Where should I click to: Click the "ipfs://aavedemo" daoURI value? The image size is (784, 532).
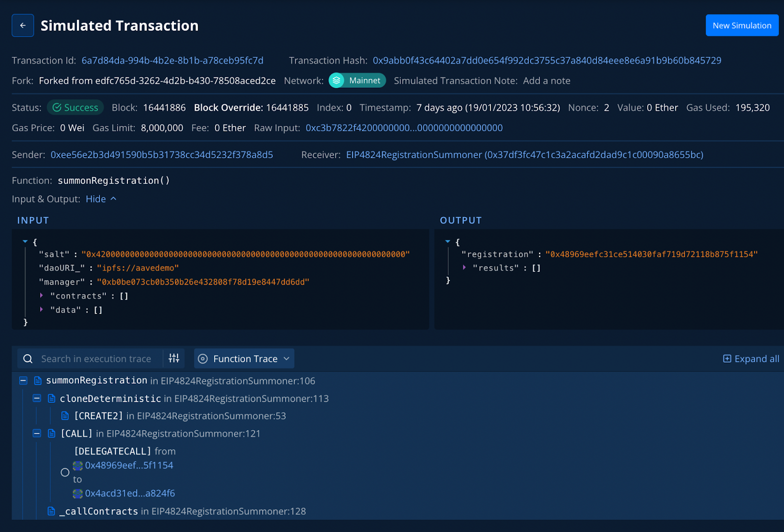138,268
